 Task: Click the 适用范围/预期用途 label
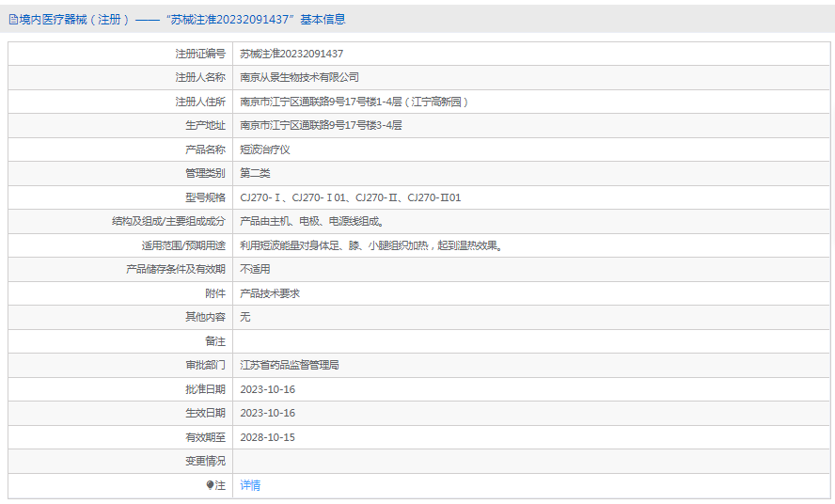(x=183, y=245)
